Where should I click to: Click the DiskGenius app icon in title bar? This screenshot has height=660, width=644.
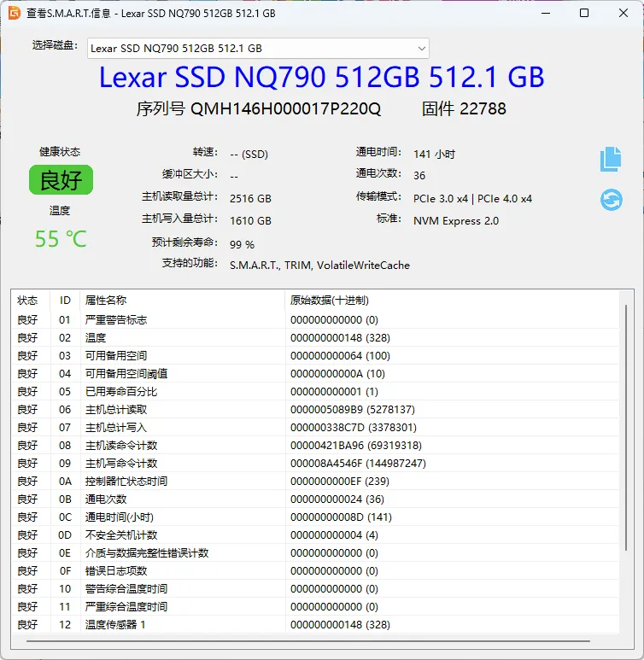[x=15, y=13]
